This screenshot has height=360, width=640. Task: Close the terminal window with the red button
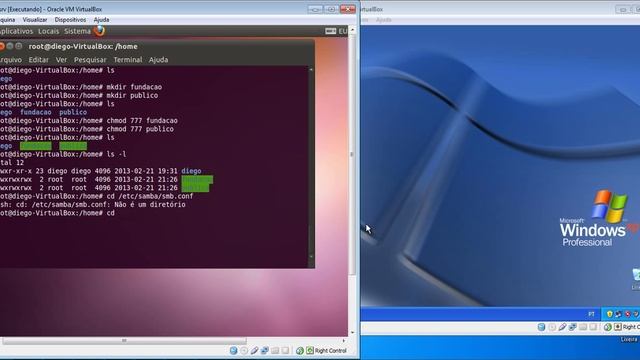[x=1, y=46]
